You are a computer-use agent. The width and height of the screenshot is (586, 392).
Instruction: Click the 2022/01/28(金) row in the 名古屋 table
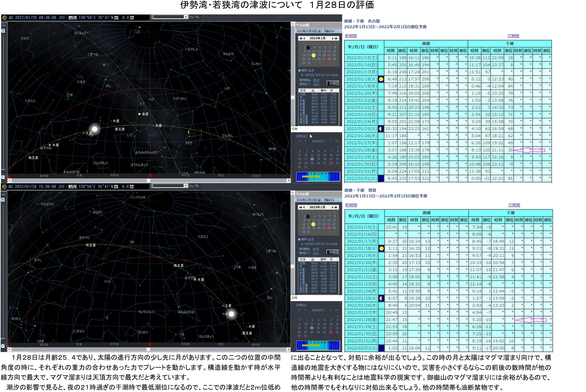click(448, 150)
